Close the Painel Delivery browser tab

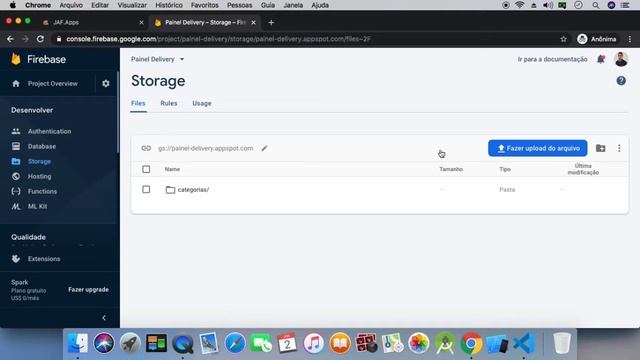pyautogui.click(x=253, y=22)
